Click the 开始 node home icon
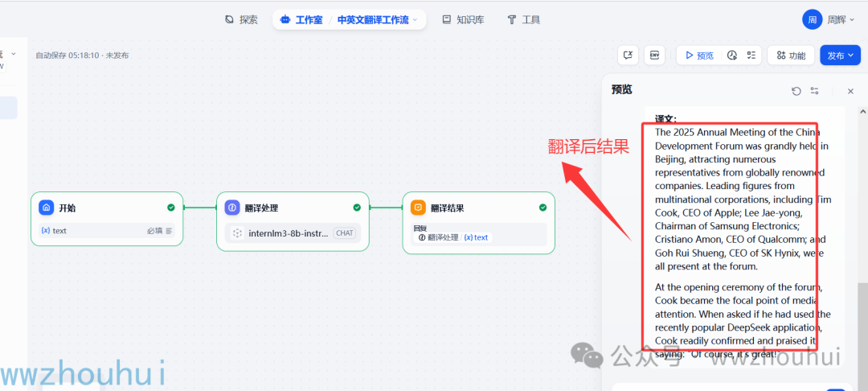Screen dimensions: 868x391 coord(46,208)
